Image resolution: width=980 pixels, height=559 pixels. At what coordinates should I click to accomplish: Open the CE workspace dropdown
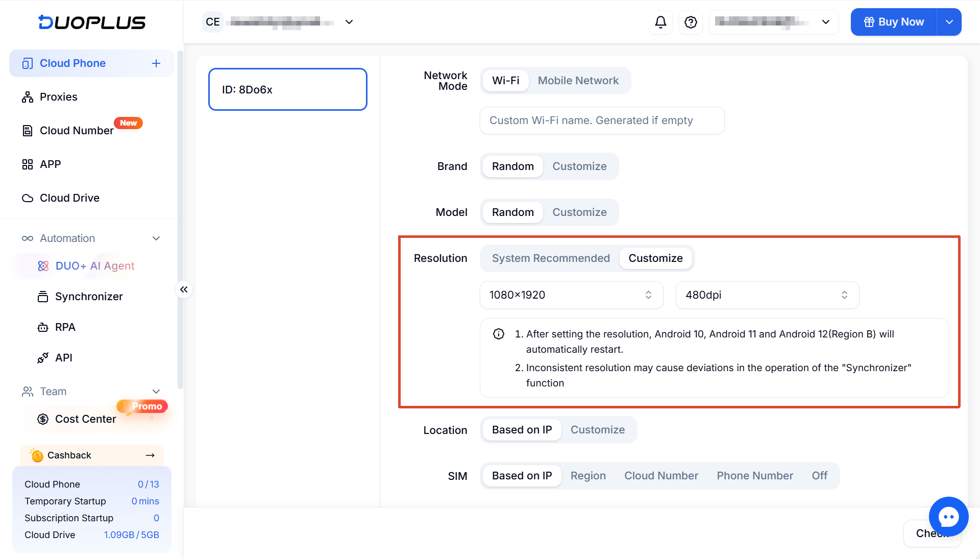pyautogui.click(x=349, y=22)
